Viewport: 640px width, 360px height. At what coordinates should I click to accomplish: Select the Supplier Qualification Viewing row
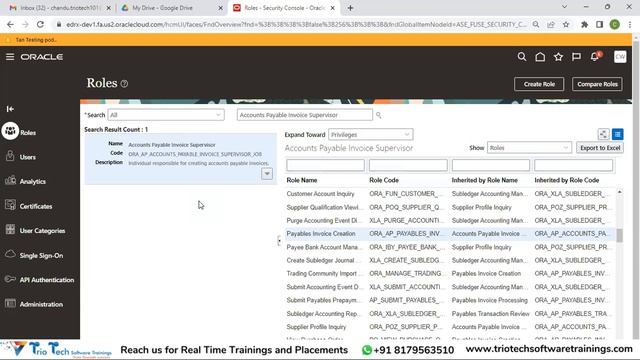pyautogui.click(x=450, y=207)
